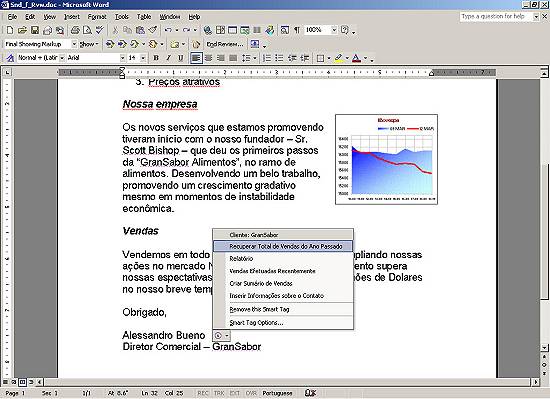Open the Styles and Formatting pane icon
Screen dimensions: 550x399
[x=11, y=58]
